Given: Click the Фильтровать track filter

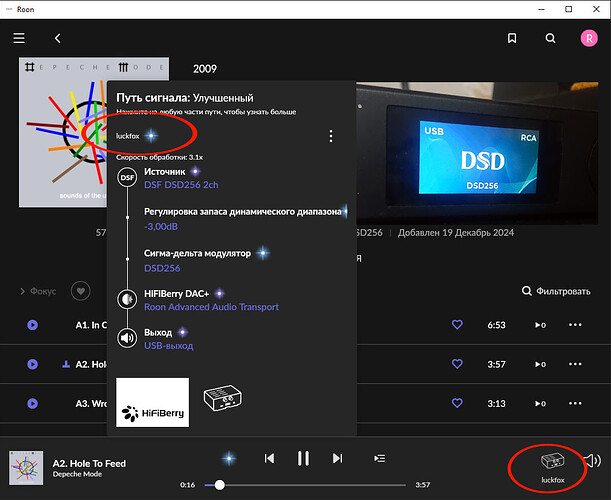Looking at the screenshot, I should pos(556,291).
